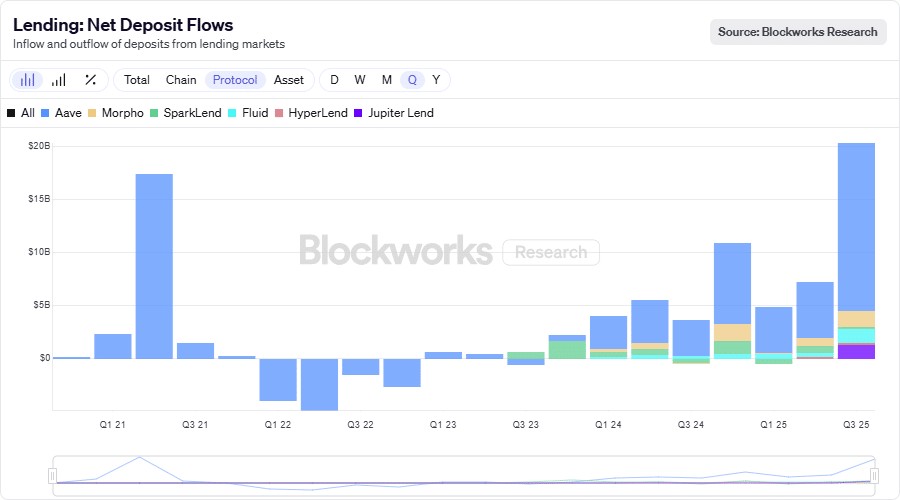Set time interval to Yearly (Y)
Viewport: 900px width, 500px height.
(x=436, y=80)
